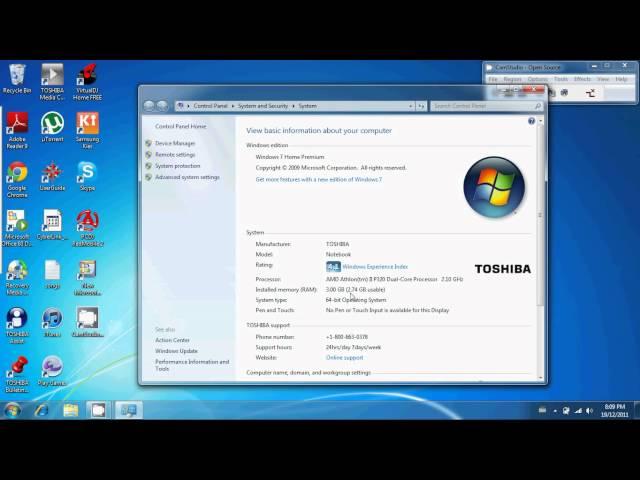
Task: Click Control Panel in the breadcrumb
Action: [210, 106]
